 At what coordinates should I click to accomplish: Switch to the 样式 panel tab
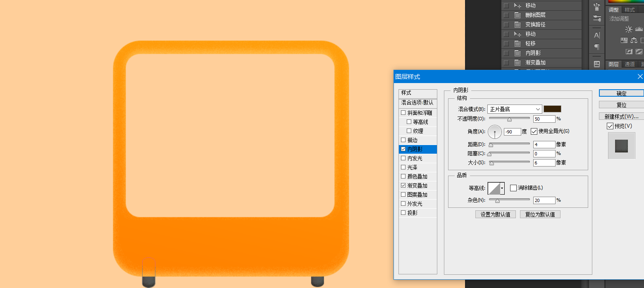click(630, 10)
